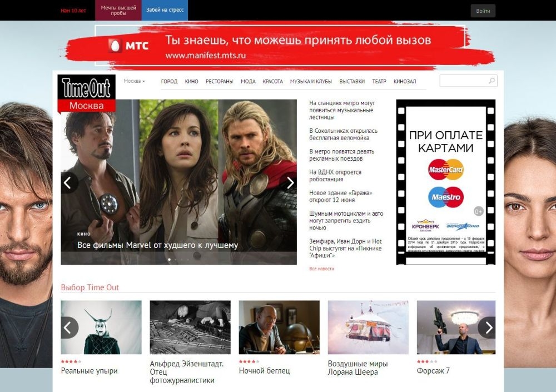556x392 pixels.
Task: Click the MTS logo in the banner
Action: pyautogui.click(x=128, y=46)
